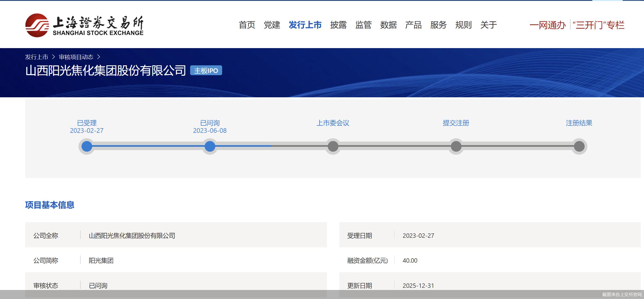Click the 已问询 timeline node

[x=210, y=146]
